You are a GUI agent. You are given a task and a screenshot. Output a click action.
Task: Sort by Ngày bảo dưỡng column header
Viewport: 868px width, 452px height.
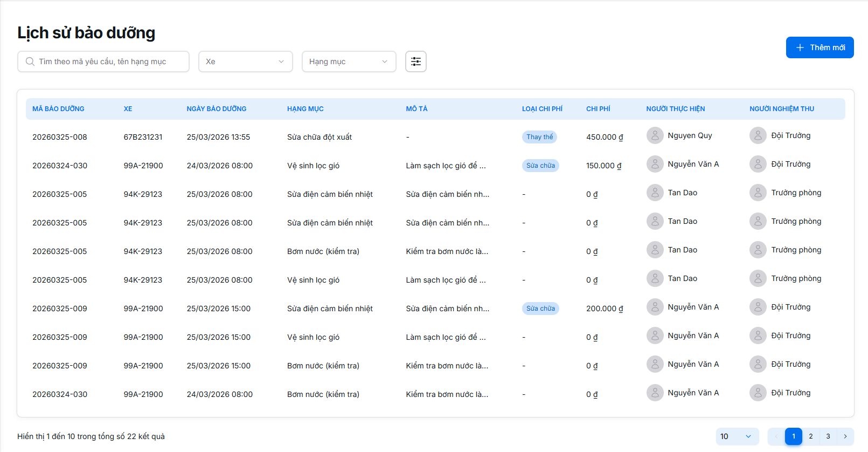click(x=217, y=109)
